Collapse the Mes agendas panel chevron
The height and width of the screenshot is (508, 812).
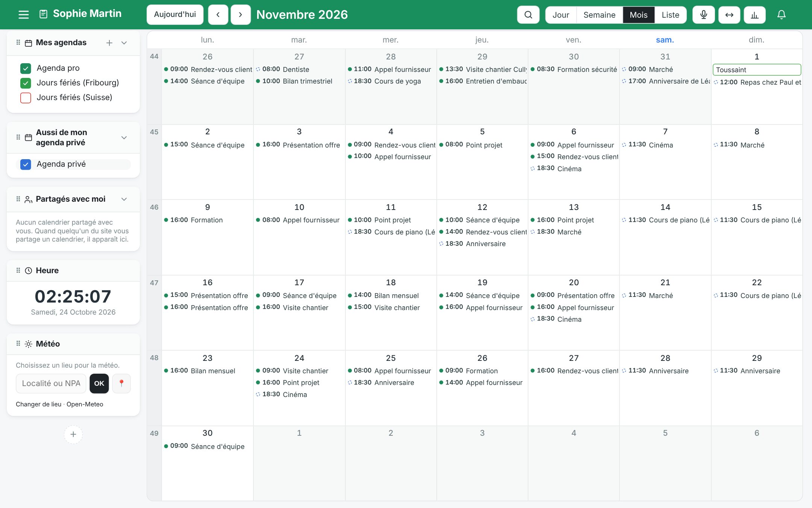point(124,43)
